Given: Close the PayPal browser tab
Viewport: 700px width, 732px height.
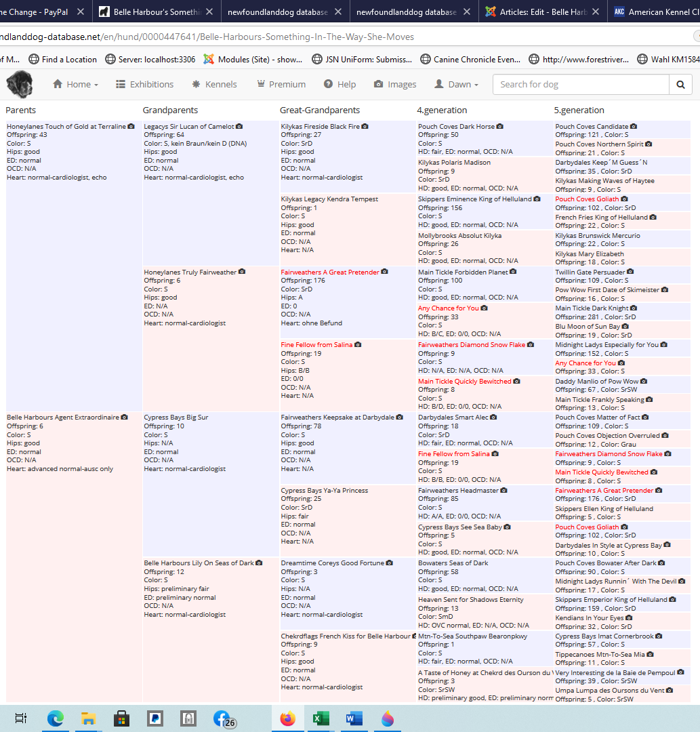Looking at the screenshot, I should (x=81, y=12).
